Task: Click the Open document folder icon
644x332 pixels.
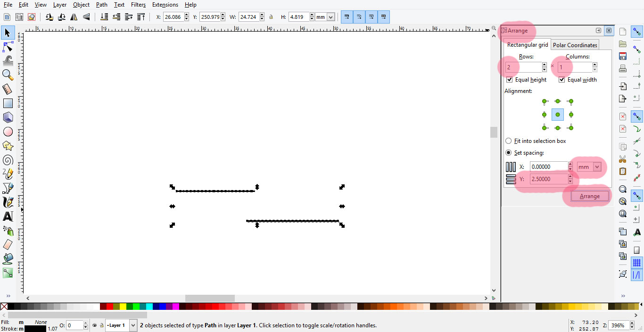Action: pos(623,44)
